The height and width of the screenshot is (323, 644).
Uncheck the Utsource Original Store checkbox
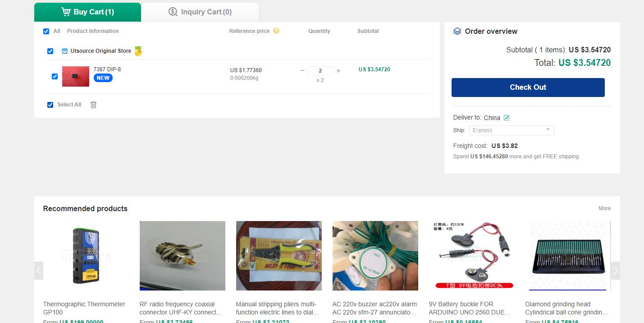click(x=50, y=51)
